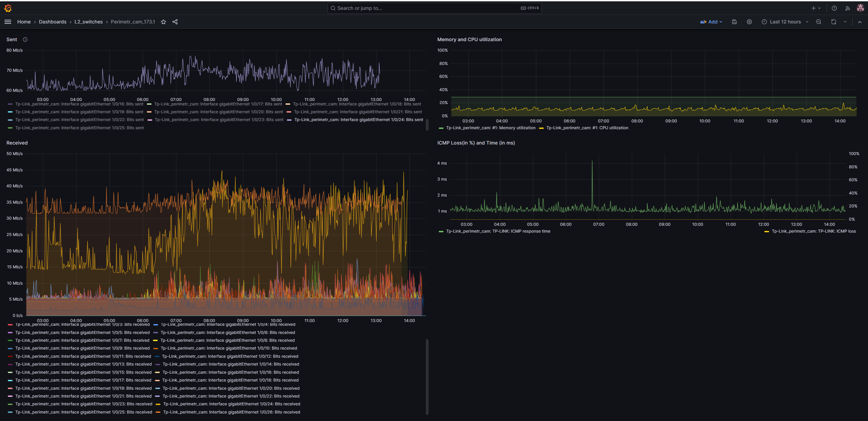Toggle Memory utilization series in legend
Viewport: 868px width, 421px height.
click(490, 128)
